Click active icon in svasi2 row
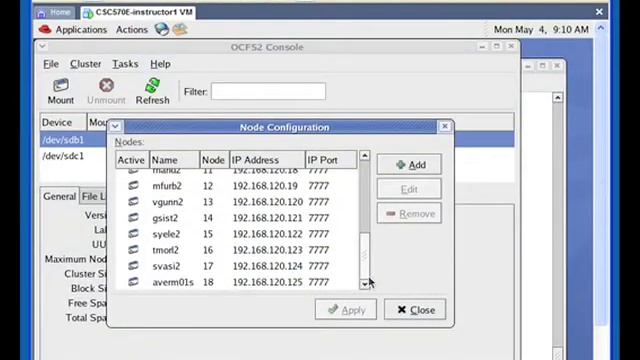640x360 pixels. 133,266
